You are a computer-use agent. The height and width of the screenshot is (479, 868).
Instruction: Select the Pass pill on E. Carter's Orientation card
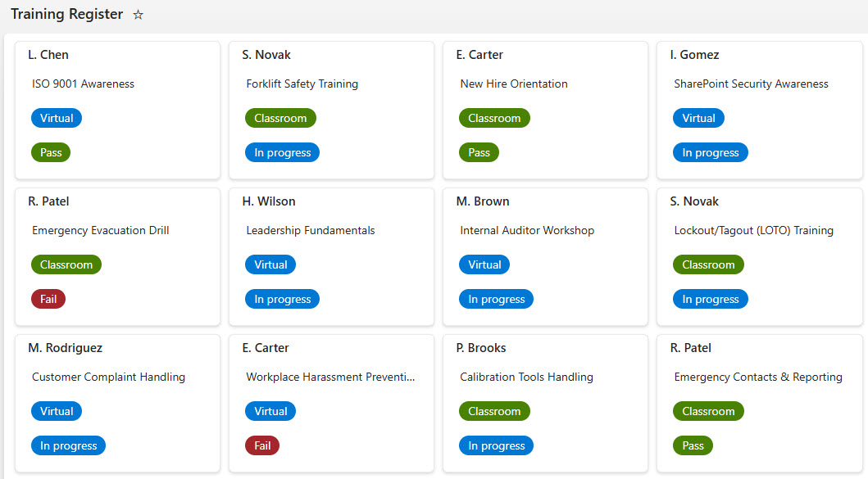[x=479, y=151]
